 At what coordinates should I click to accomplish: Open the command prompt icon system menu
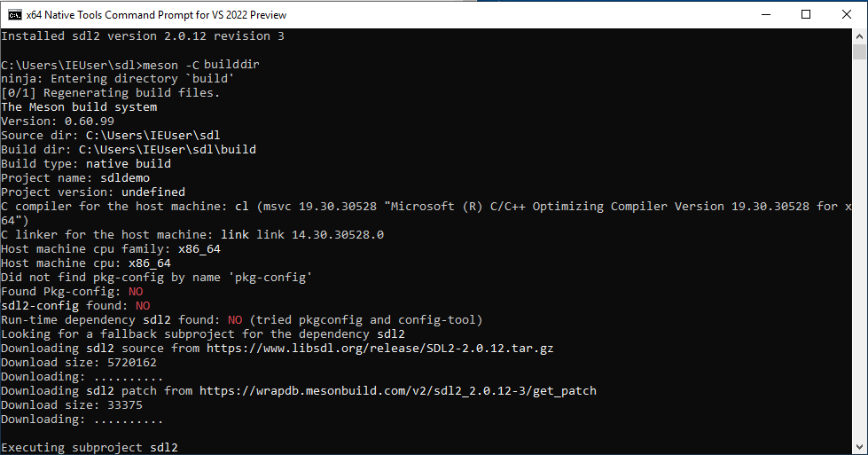tap(14, 15)
